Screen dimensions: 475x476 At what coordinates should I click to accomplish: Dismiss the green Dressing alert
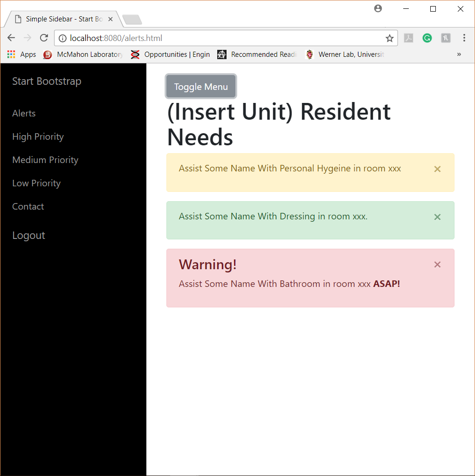[x=437, y=217]
